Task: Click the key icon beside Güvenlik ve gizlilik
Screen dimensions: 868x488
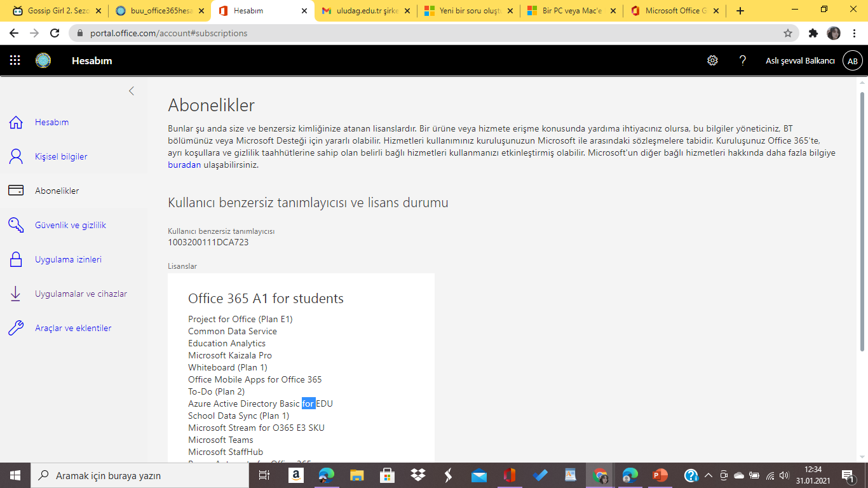Action: pyautogui.click(x=16, y=225)
